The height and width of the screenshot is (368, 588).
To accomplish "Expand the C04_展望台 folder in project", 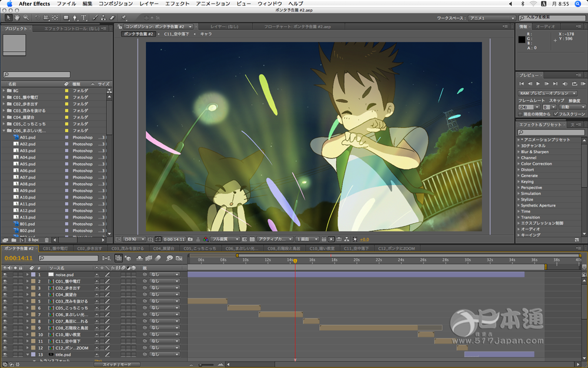I will [4, 117].
